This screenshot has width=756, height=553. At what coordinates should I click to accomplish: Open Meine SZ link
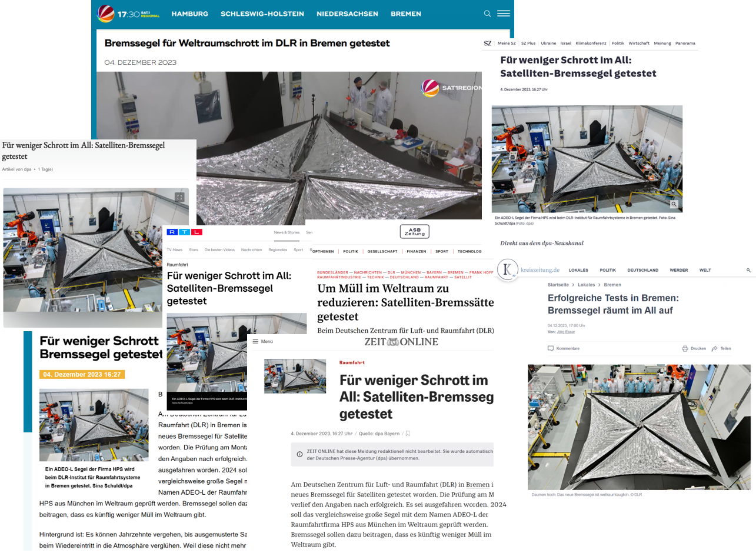click(507, 43)
